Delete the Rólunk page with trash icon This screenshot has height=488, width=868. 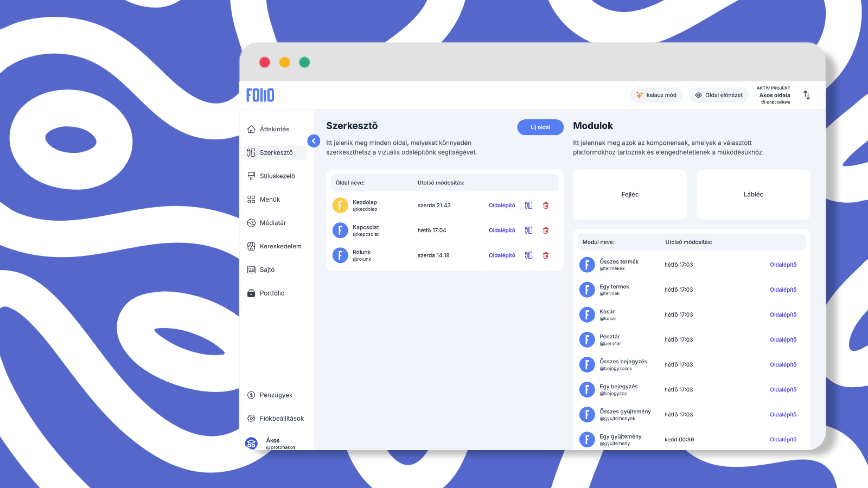pos(545,255)
